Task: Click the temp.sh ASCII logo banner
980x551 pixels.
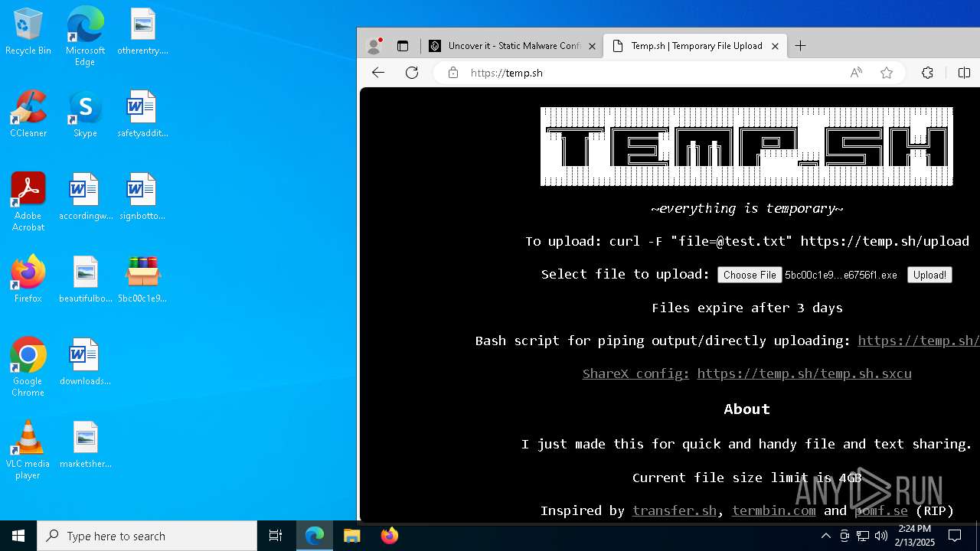Action: pos(747,146)
